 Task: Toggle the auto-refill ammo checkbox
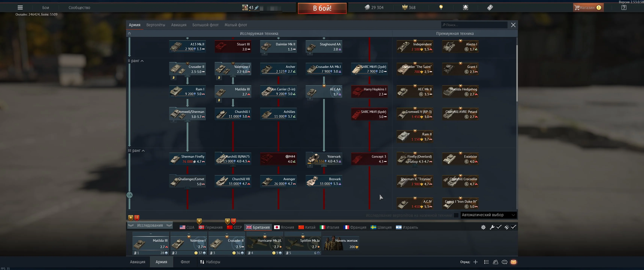click(x=513, y=227)
